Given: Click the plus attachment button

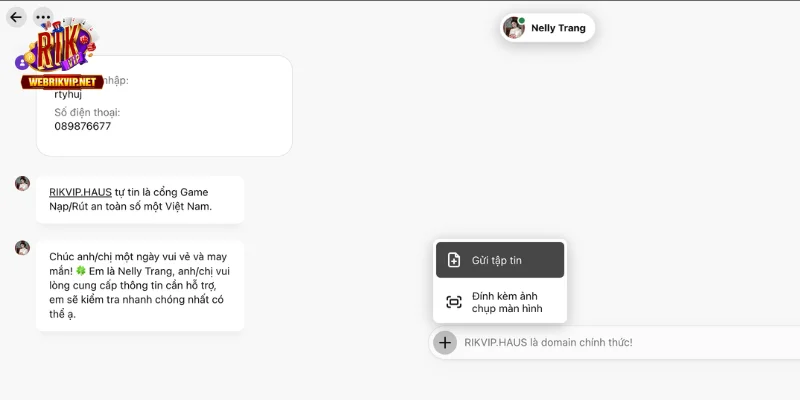Looking at the screenshot, I should click(x=445, y=342).
